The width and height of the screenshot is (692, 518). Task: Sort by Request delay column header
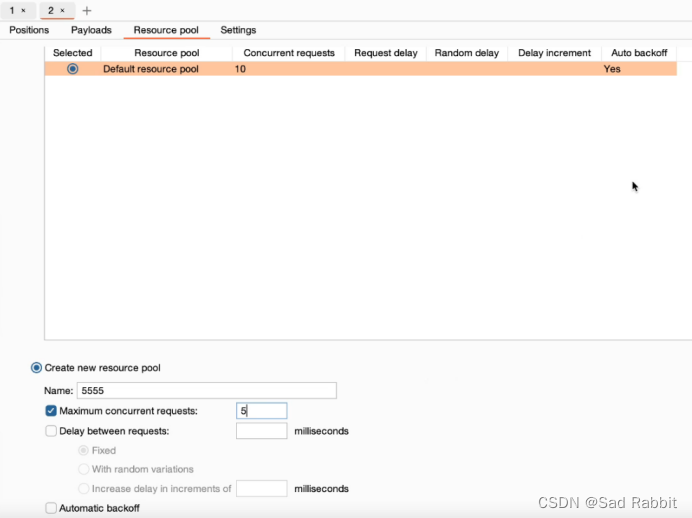pos(386,53)
